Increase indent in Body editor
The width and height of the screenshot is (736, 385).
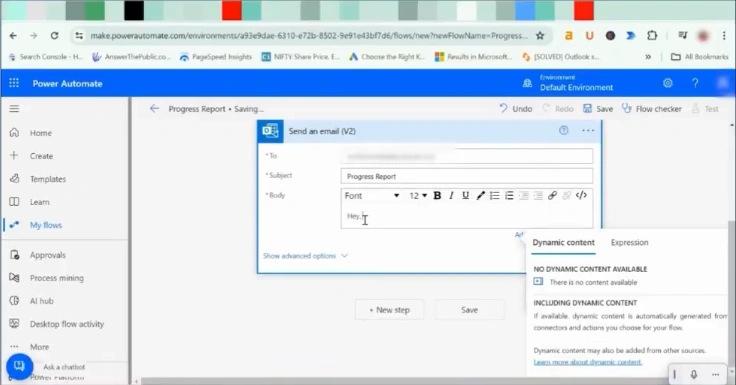(x=538, y=195)
